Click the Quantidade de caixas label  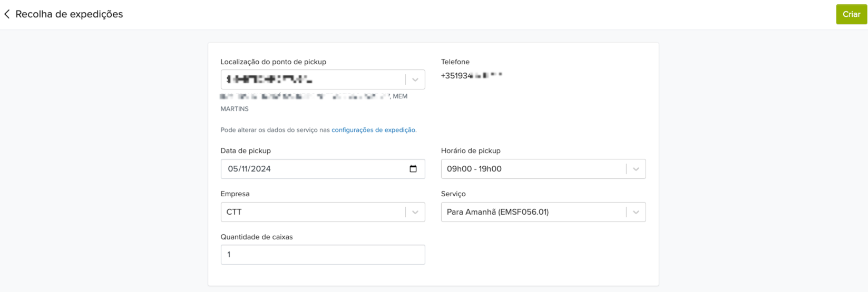pos(256,237)
